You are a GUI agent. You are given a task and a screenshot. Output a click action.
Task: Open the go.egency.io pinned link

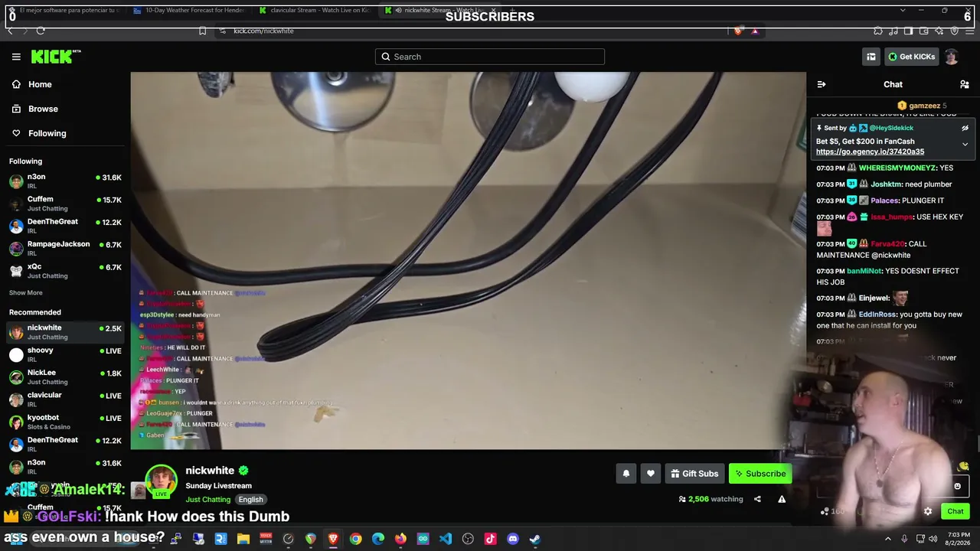[x=870, y=152]
